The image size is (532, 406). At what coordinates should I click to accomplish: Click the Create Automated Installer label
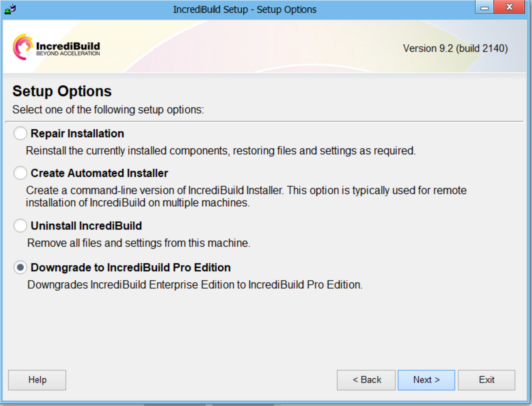(x=100, y=173)
